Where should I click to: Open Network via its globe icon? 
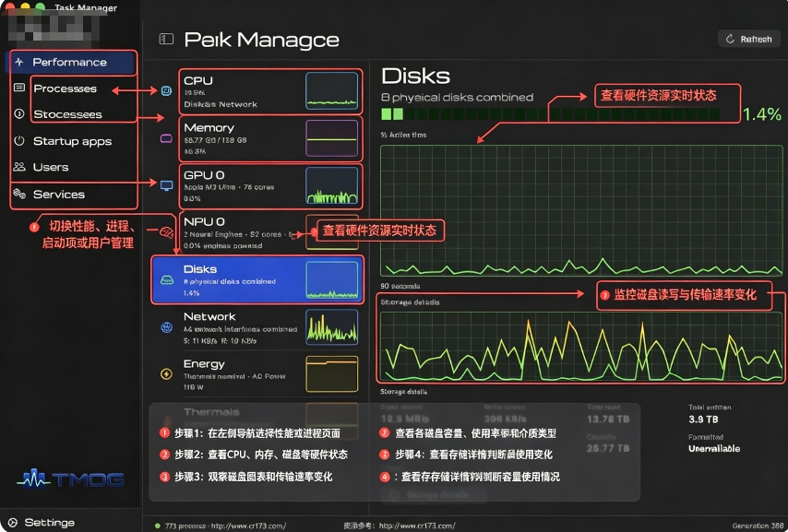pos(166,327)
